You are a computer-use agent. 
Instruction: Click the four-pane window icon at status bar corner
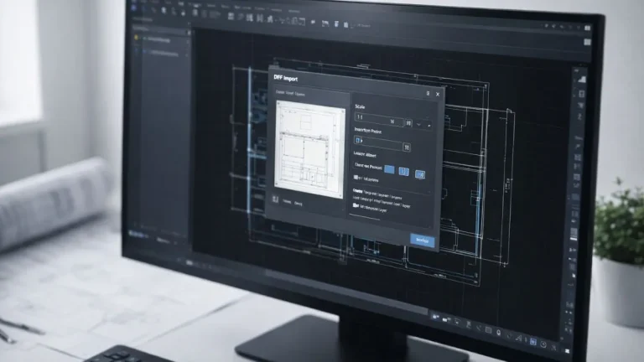pos(568,351)
